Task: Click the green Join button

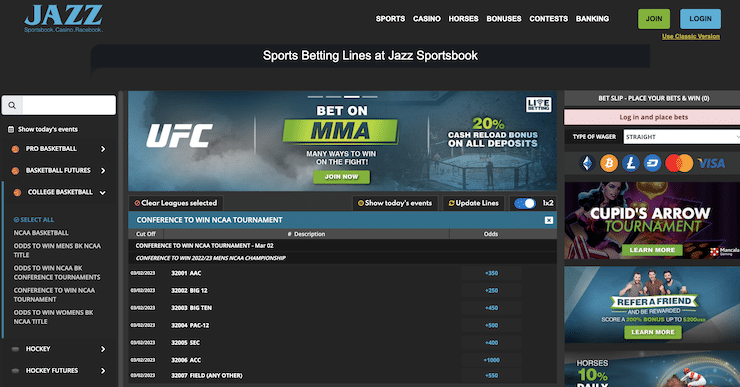Action: [x=654, y=19]
